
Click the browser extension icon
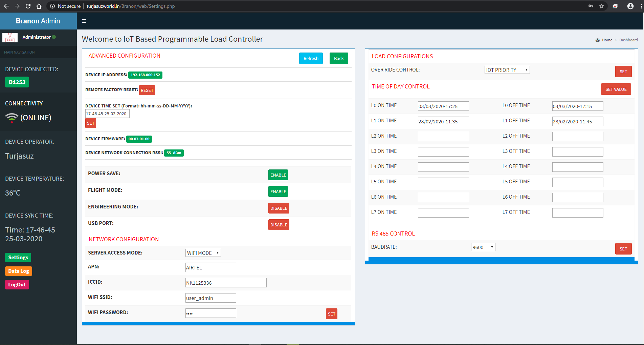(x=615, y=6)
